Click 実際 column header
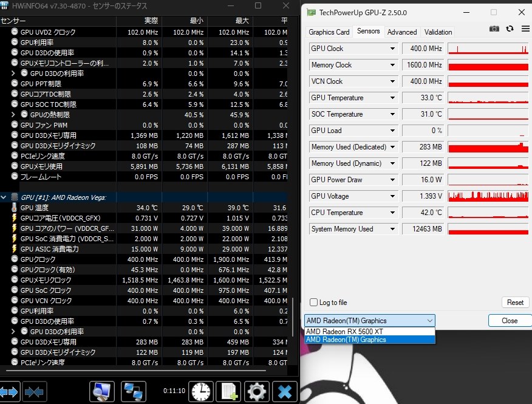The image size is (532, 404). pos(139,21)
